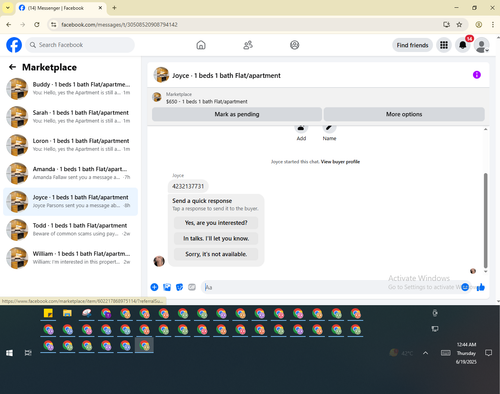This screenshot has width=500, height=394.
Task: Open the Friends icon in top navigation
Action: click(x=248, y=45)
